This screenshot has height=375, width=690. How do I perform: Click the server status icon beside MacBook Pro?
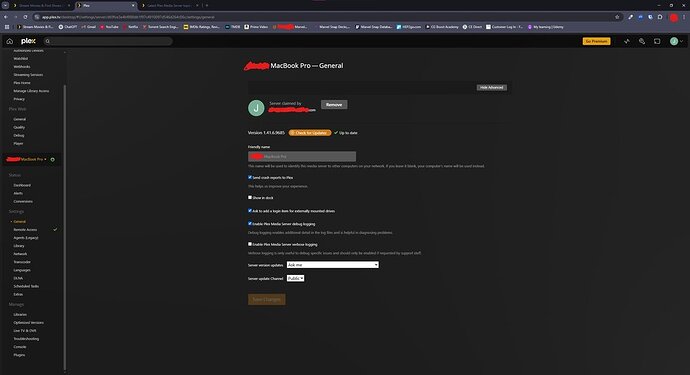tap(53, 159)
